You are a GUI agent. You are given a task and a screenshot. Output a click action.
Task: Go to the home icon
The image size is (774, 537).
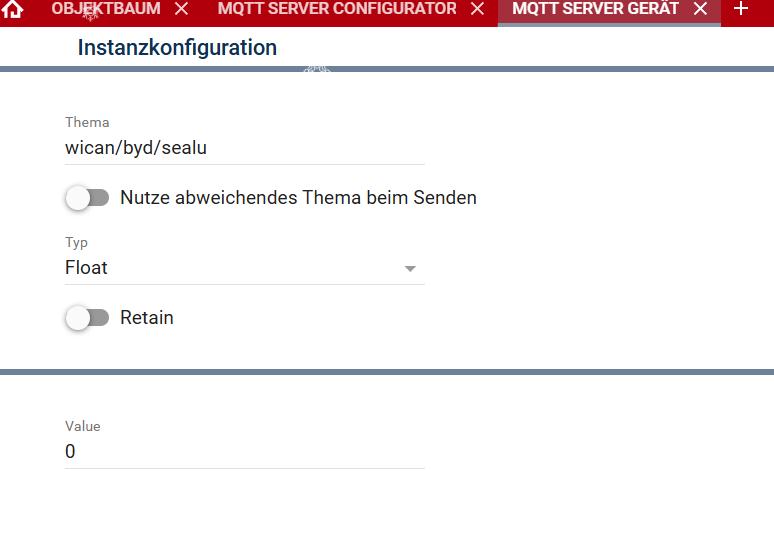pos(12,9)
